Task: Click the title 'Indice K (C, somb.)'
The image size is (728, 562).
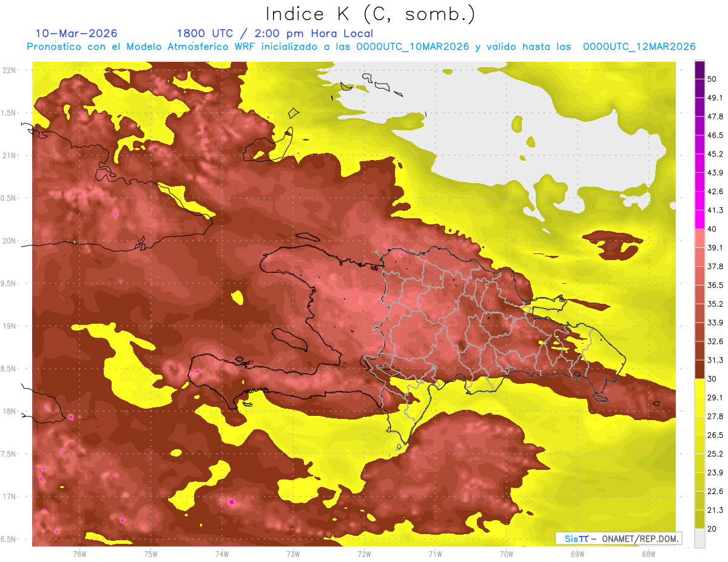Action: (x=370, y=14)
